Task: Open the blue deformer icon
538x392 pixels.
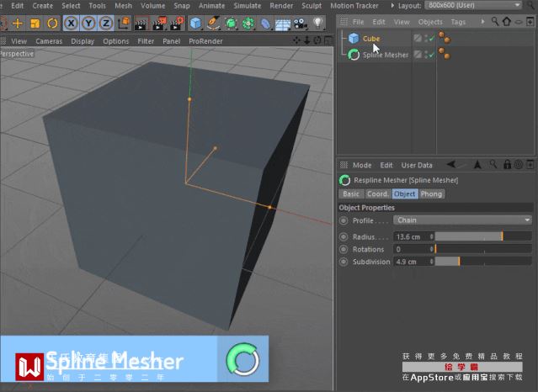Action: [x=265, y=24]
